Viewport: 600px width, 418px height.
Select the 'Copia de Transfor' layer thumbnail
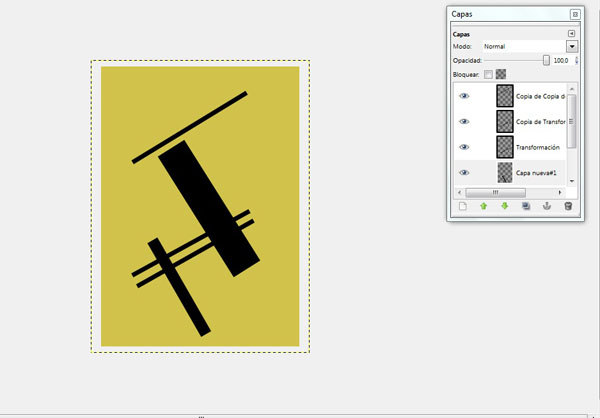click(x=505, y=122)
